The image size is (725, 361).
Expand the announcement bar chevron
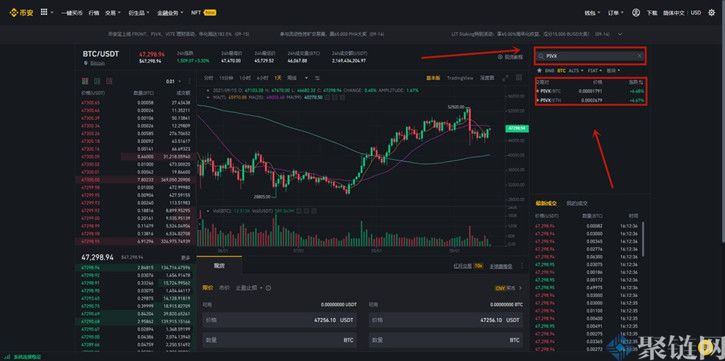click(x=620, y=34)
